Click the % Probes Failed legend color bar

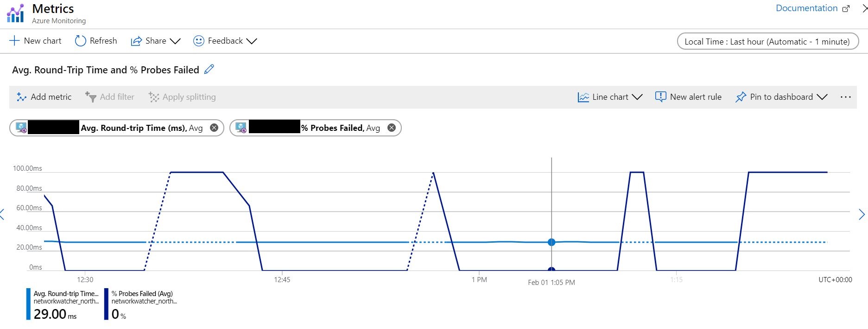(106, 304)
